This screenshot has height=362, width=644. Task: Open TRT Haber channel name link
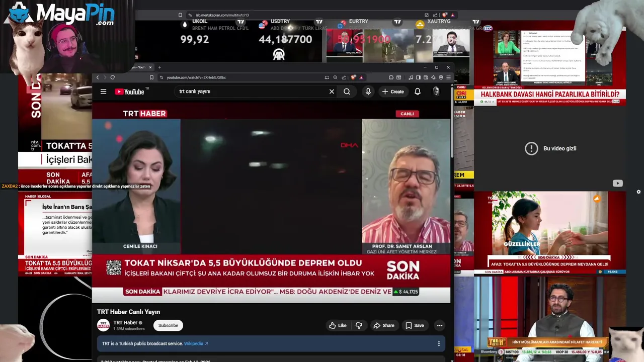pos(125,323)
